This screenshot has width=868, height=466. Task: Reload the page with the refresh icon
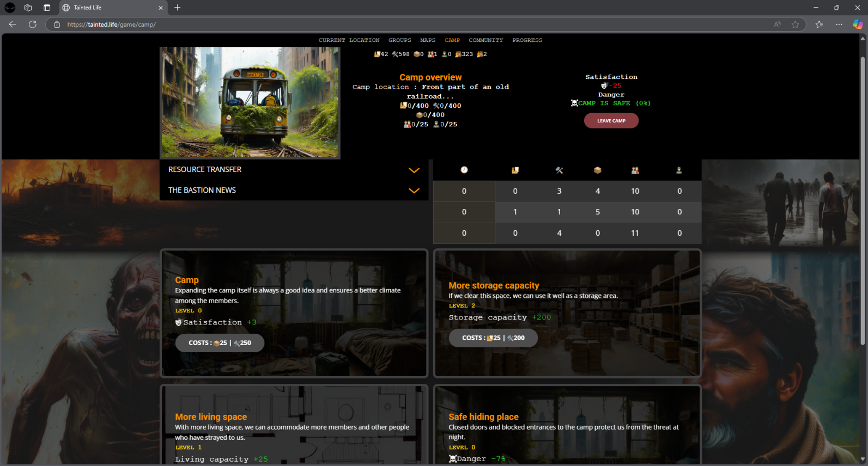[33, 24]
